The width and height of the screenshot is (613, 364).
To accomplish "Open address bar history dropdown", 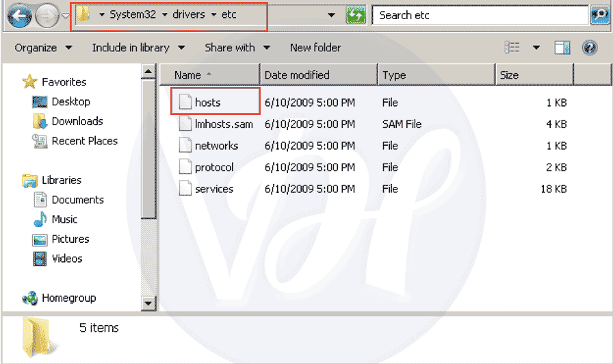I will (x=331, y=15).
